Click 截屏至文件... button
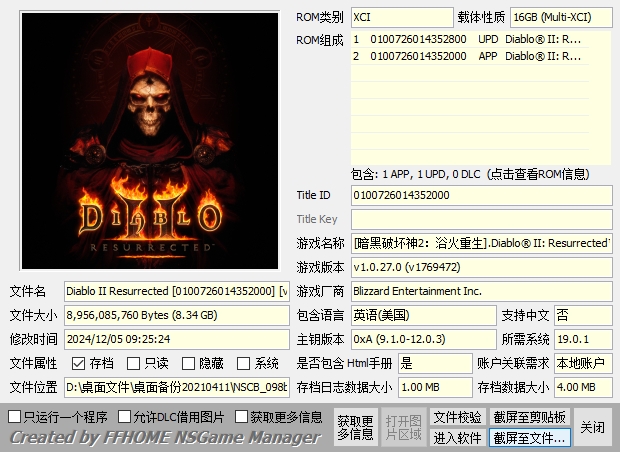This screenshot has height=452, width=620. point(530,438)
